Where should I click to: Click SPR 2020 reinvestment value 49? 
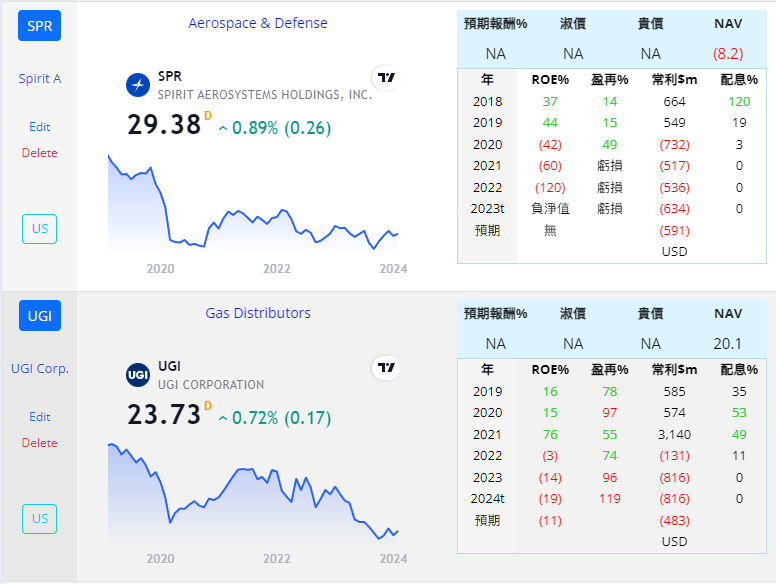pos(609,145)
